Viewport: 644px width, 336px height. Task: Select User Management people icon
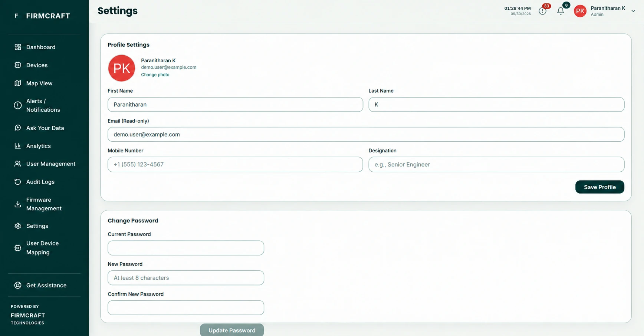pyautogui.click(x=17, y=164)
